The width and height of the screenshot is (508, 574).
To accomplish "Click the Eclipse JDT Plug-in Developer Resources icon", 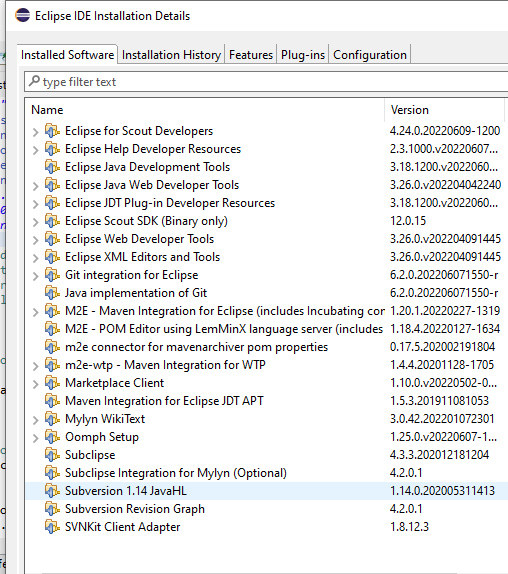I will 52,202.
